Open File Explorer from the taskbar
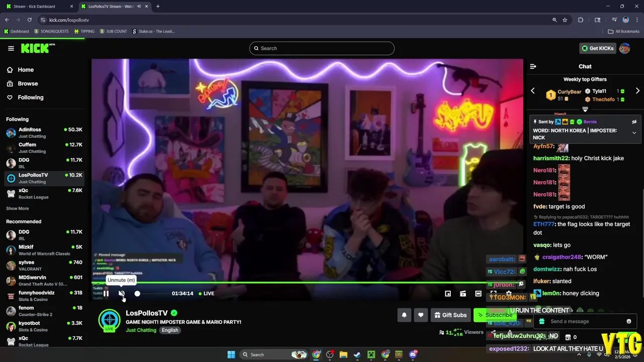This screenshot has height=362, width=644. 343,354
